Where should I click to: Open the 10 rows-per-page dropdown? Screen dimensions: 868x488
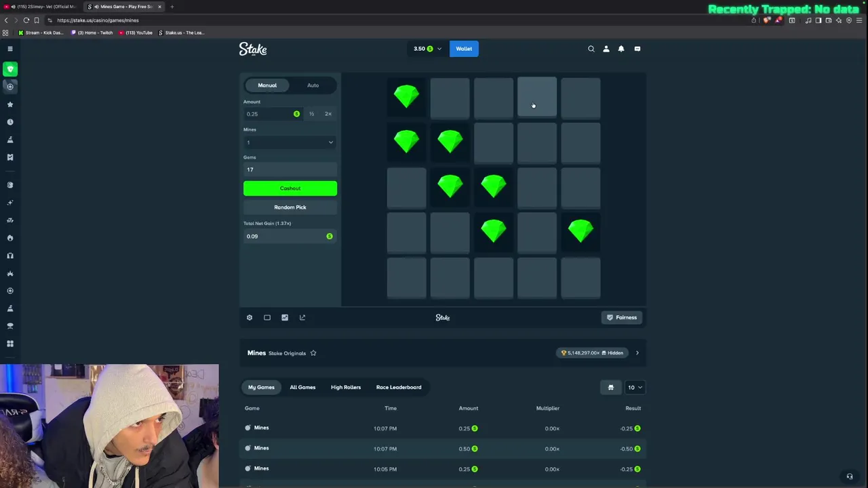635,387
